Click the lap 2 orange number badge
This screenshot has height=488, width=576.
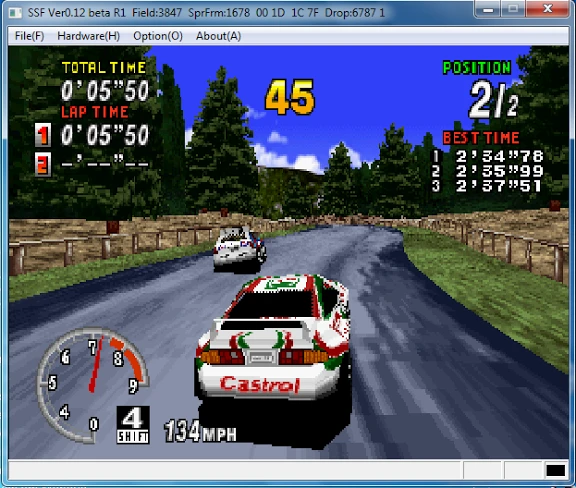(x=43, y=164)
